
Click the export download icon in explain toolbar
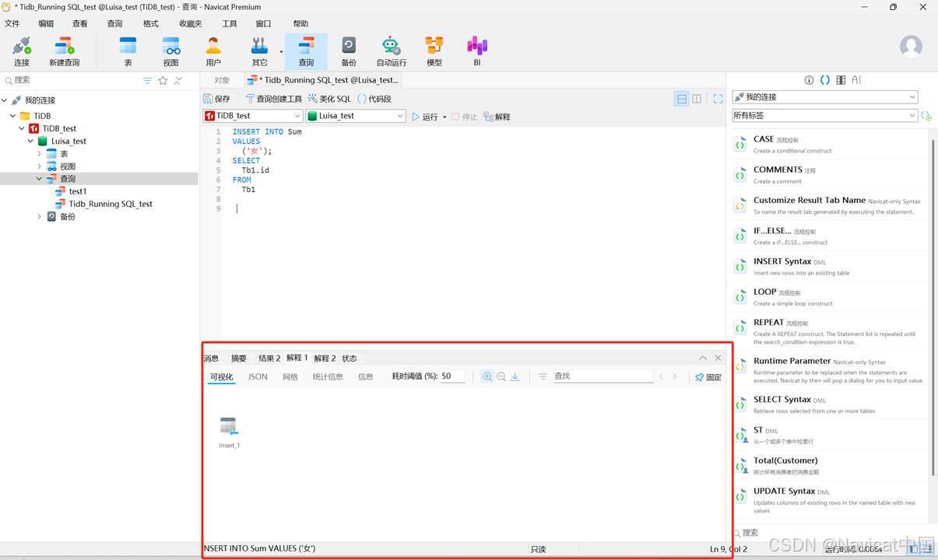coord(515,376)
